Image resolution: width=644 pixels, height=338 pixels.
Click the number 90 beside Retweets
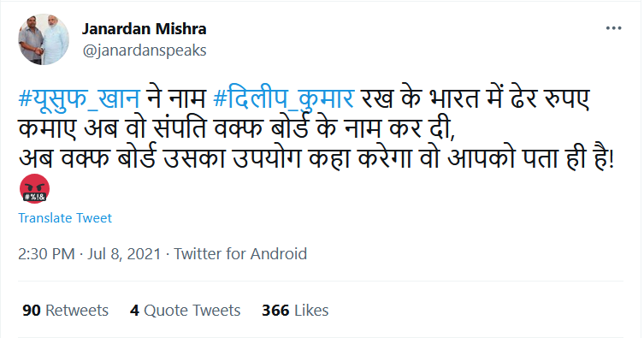click(31, 310)
